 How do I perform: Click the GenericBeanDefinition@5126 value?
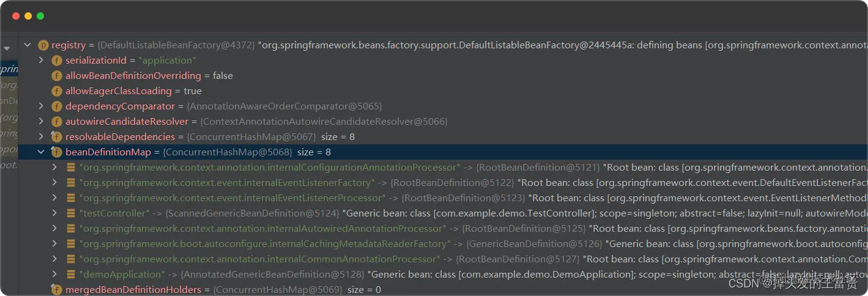coord(534,244)
